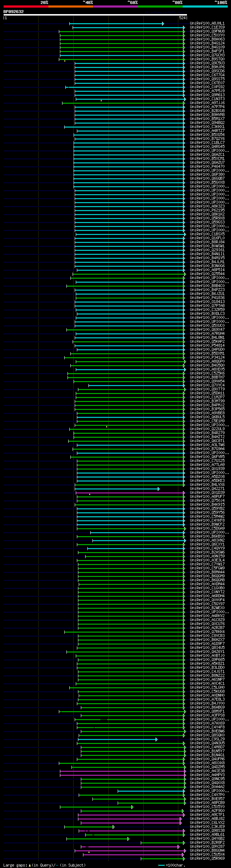Select the UniRef100_Q7GCH3 label

(207, 55)
